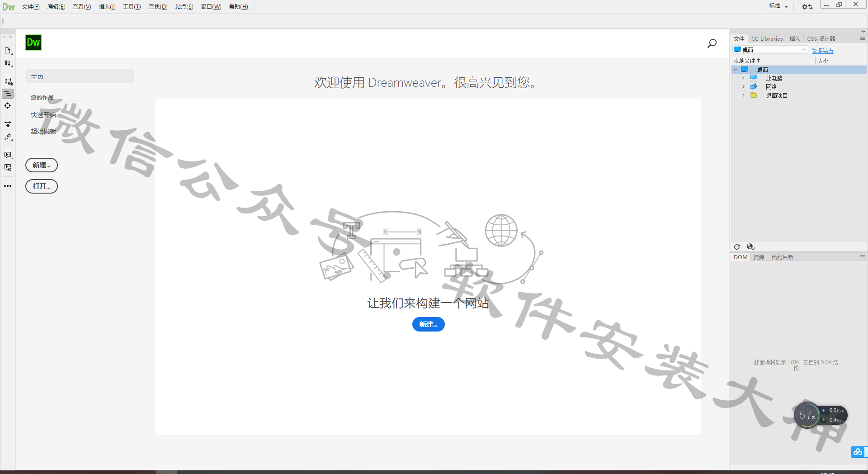Open the 查找(D) menu
The width and height of the screenshot is (868, 474).
158,7
